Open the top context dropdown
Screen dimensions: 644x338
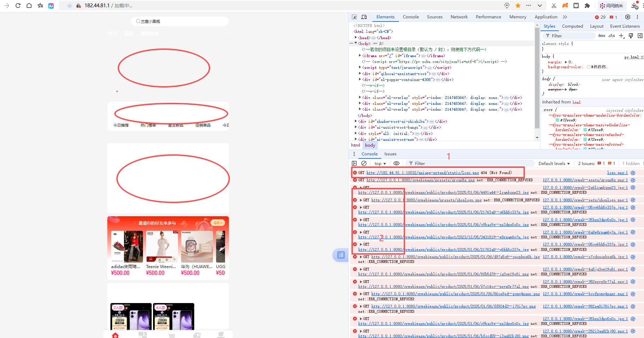tap(380, 164)
